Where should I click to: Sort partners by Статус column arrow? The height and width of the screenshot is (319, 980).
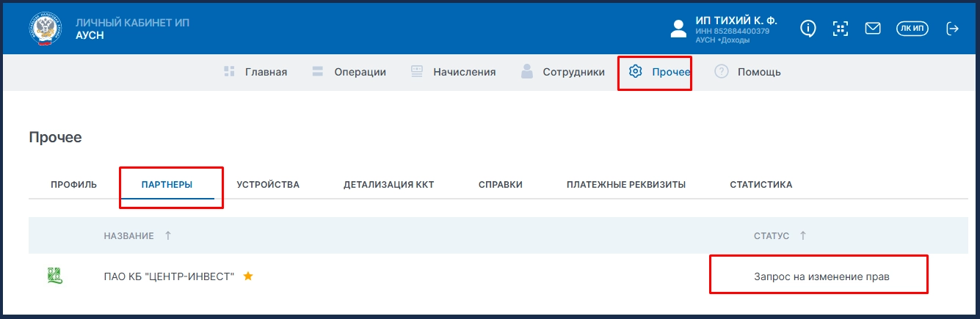(x=802, y=235)
